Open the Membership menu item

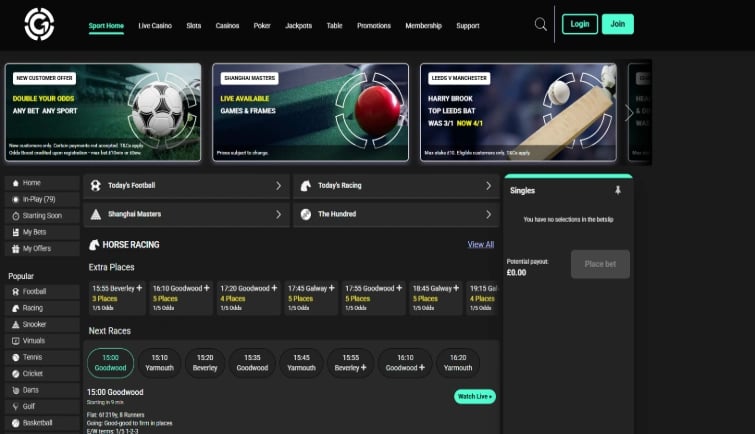click(x=423, y=26)
